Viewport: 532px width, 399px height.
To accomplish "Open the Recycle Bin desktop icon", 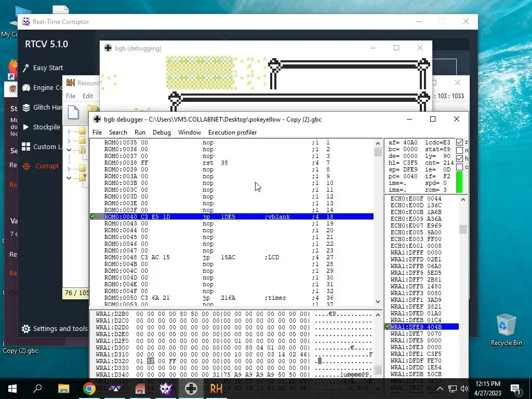I will (x=506, y=330).
